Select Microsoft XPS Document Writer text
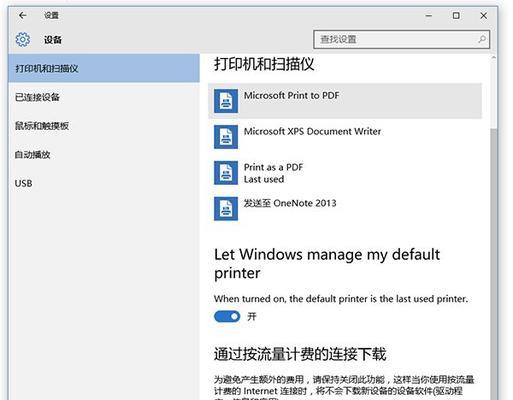Image resolution: width=513 pixels, height=400 pixels. (312, 131)
